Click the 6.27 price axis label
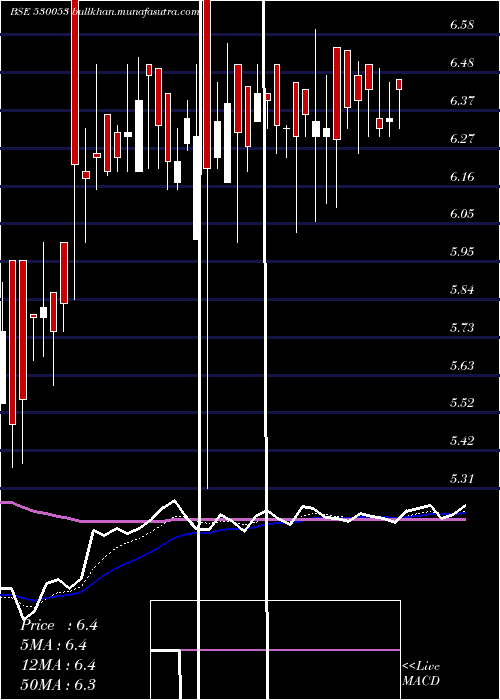This screenshot has width=500, height=700. [461, 138]
